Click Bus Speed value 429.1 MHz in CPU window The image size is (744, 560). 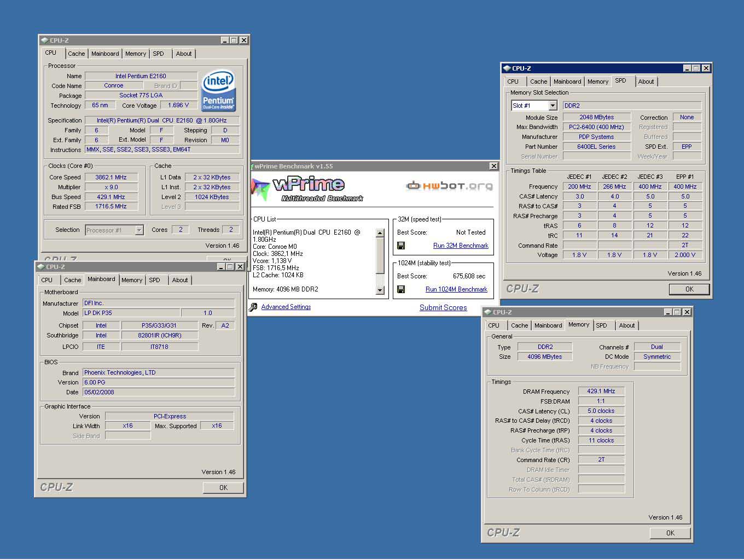click(x=111, y=197)
